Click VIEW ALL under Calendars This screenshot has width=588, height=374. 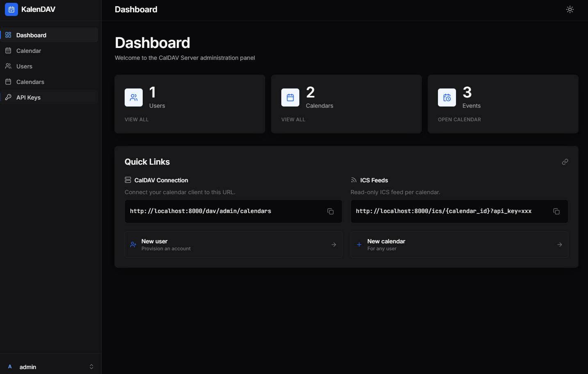[293, 120]
